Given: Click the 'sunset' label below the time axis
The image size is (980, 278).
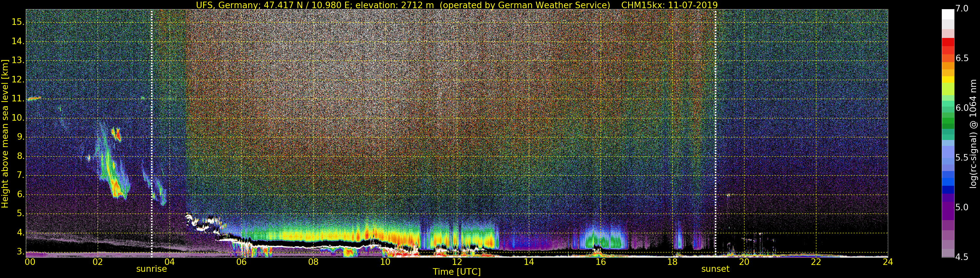Looking at the screenshot, I should (715, 269).
